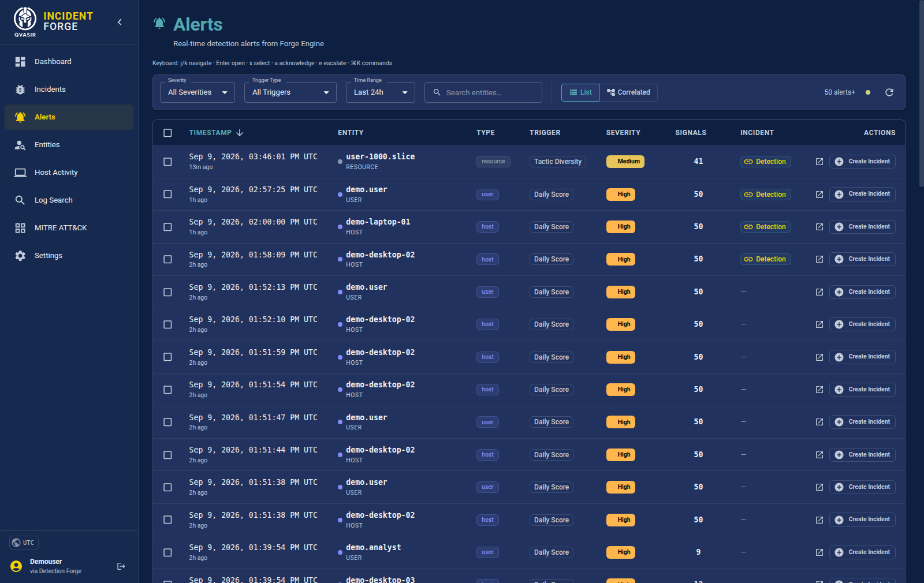Go to Incidents in the sidebar
The image size is (924, 583).
pyautogui.click(x=69, y=89)
